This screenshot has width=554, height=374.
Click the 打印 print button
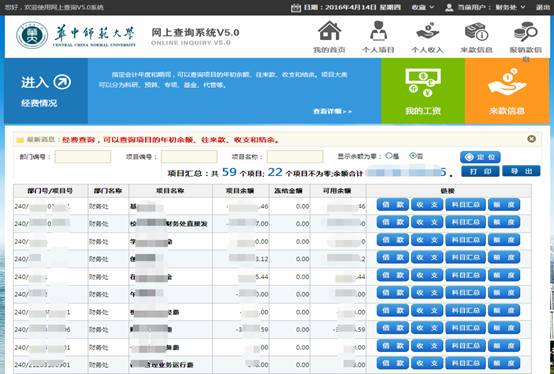point(480,171)
